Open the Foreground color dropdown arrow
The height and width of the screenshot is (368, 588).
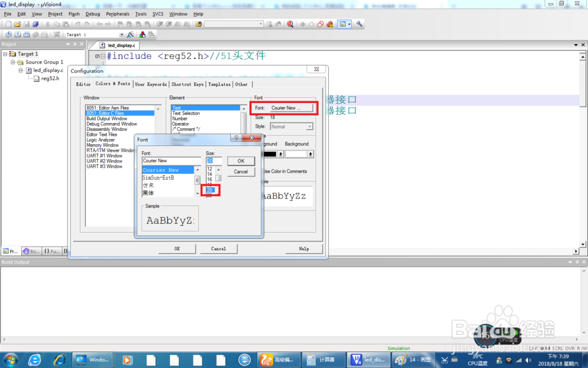pyautogui.click(x=280, y=154)
